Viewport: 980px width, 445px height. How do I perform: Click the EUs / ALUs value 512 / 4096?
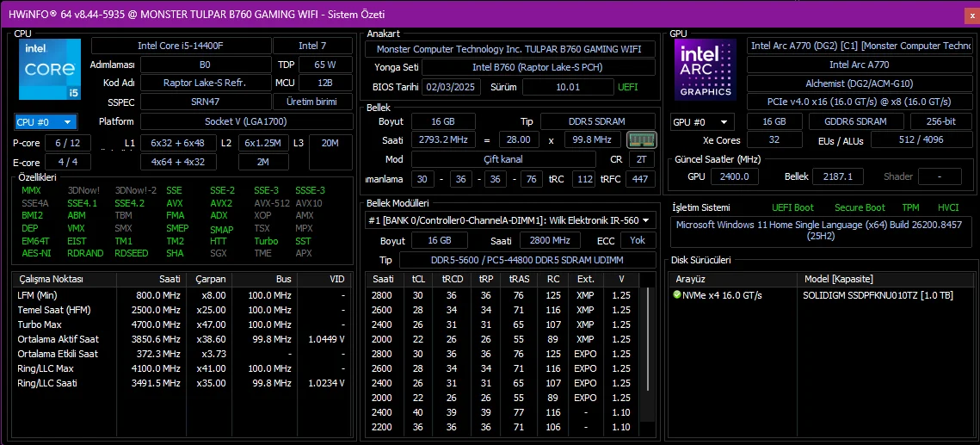click(x=921, y=139)
